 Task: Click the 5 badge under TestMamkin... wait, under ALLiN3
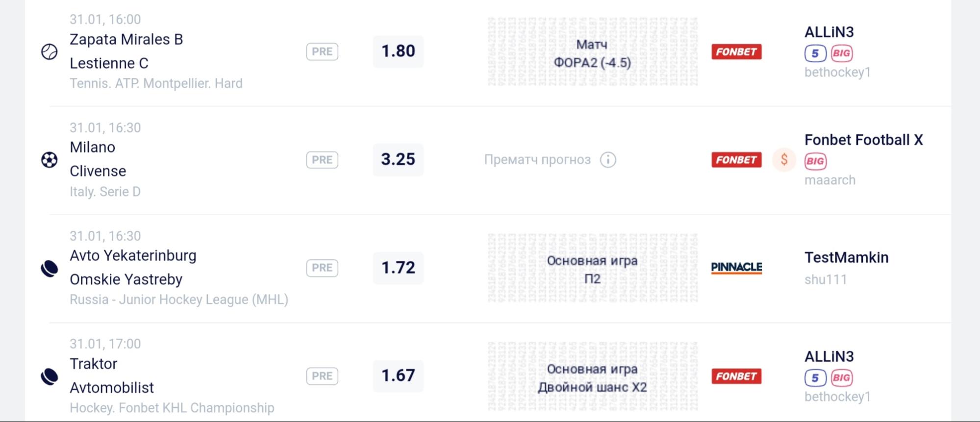815,53
